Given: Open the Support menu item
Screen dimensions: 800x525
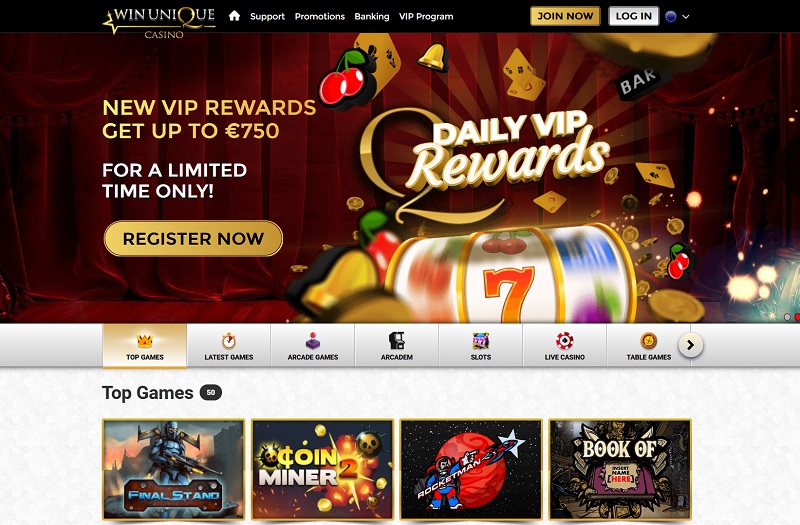Looking at the screenshot, I should [267, 16].
